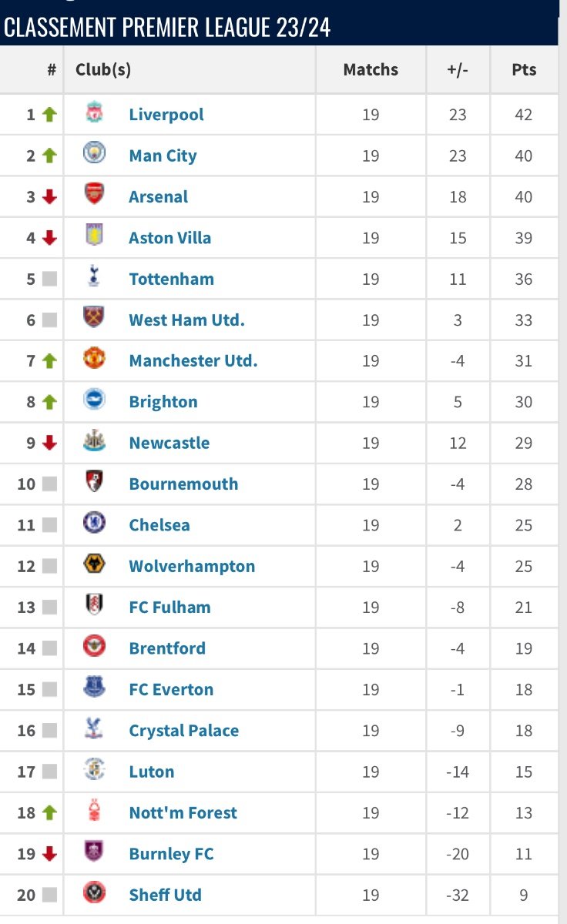Click the Liverpool club crest icon
The width and height of the screenshot is (567, 924).
pyautogui.click(x=94, y=114)
